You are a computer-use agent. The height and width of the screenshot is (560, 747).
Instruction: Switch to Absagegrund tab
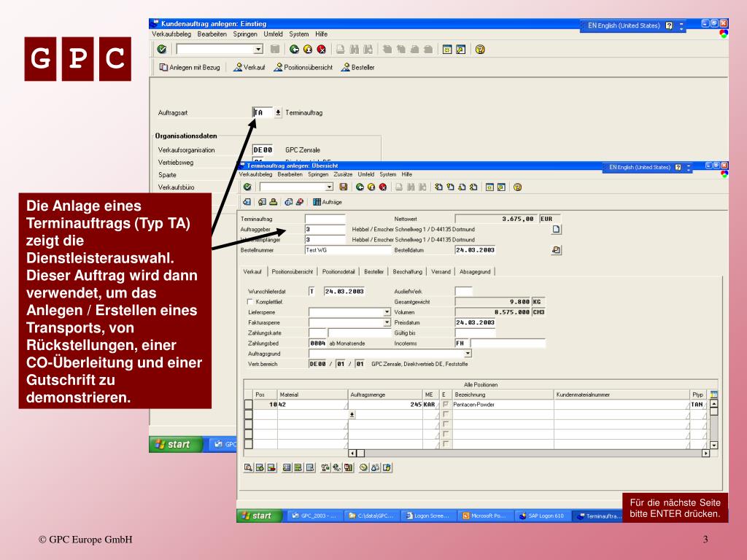[x=475, y=271]
